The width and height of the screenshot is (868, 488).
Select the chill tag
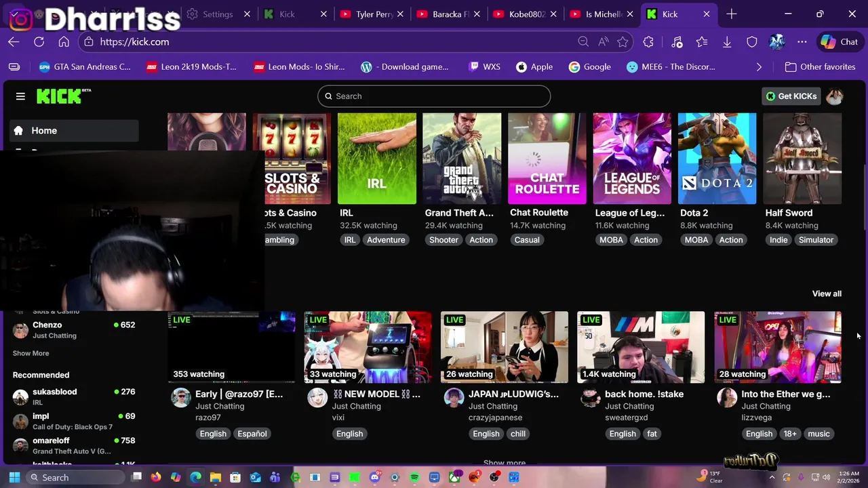[518, 434]
